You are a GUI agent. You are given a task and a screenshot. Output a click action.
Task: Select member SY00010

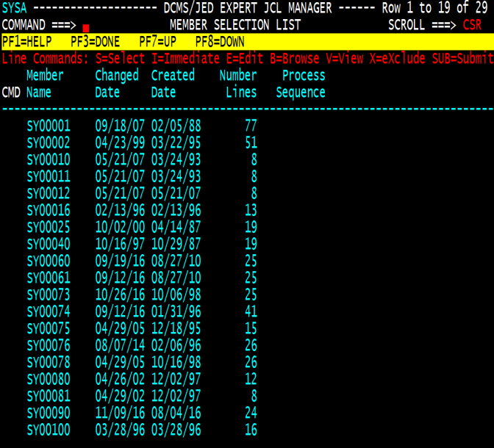click(x=49, y=159)
